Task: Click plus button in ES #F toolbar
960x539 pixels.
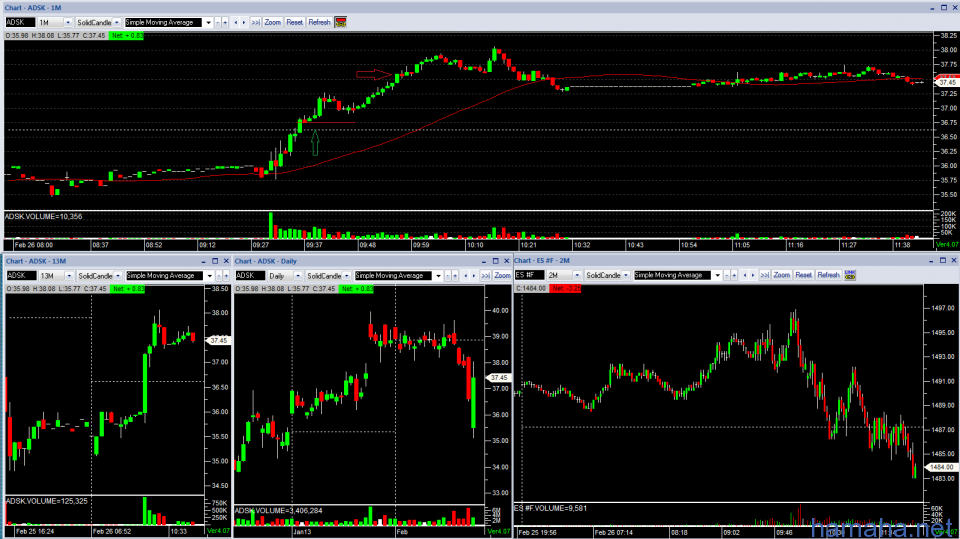Action: coord(734,275)
